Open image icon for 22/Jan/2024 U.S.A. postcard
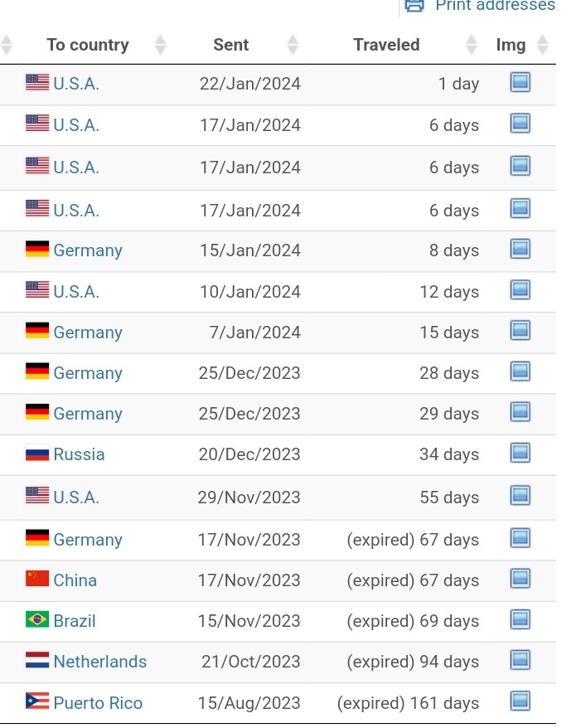The image size is (581, 728). tap(520, 82)
